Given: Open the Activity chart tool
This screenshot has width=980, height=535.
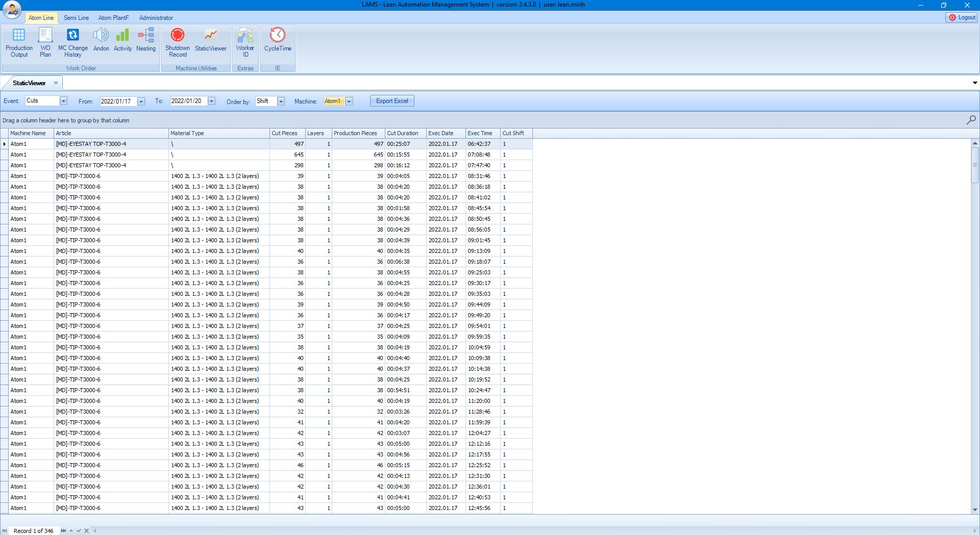Looking at the screenshot, I should pos(122,40).
